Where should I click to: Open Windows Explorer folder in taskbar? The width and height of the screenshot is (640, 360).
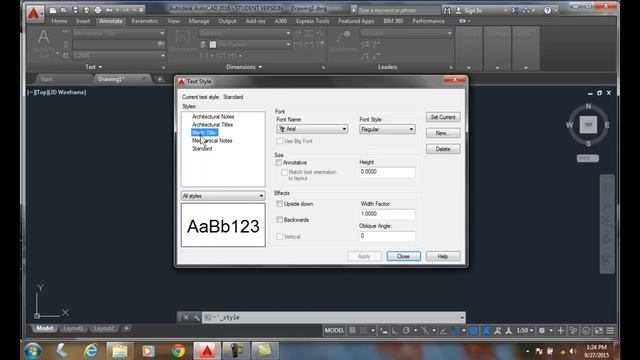tap(120, 351)
